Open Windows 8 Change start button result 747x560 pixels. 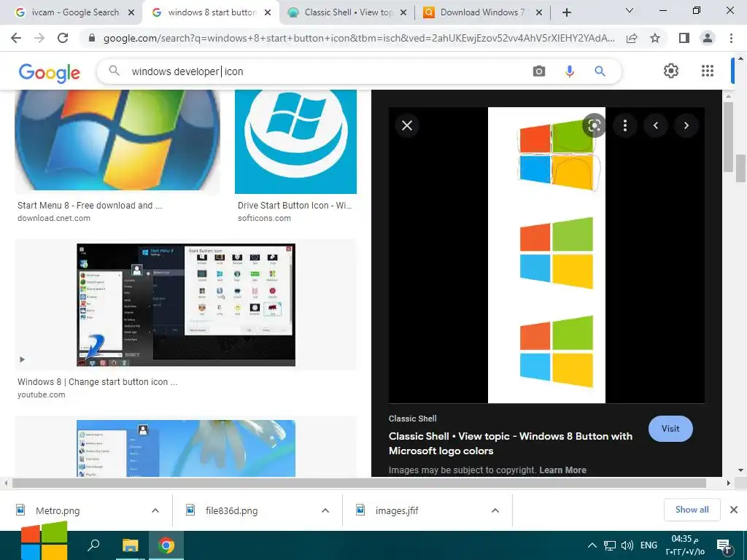[x=97, y=382]
